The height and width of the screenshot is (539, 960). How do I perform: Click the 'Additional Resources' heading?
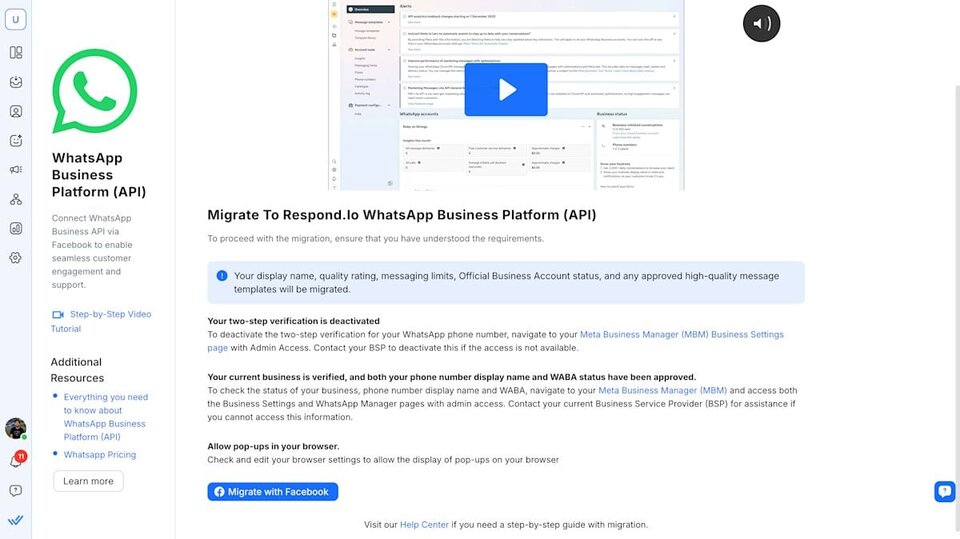tap(77, 370)
